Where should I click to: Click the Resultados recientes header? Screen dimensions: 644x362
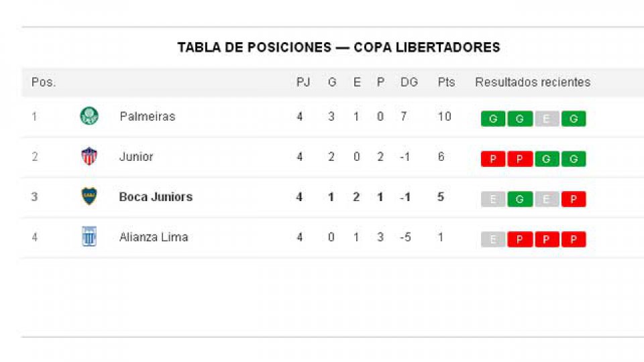[x=533, y=82]
